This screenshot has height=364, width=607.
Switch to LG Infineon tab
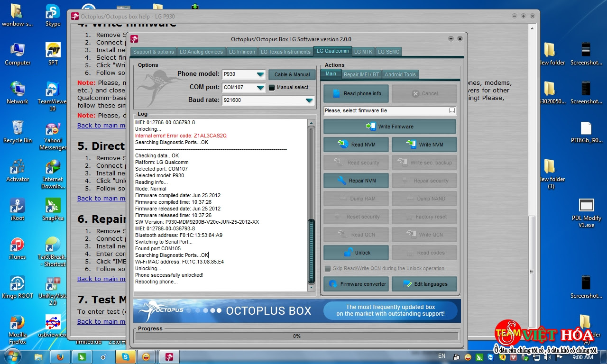[x=242, y=52]
